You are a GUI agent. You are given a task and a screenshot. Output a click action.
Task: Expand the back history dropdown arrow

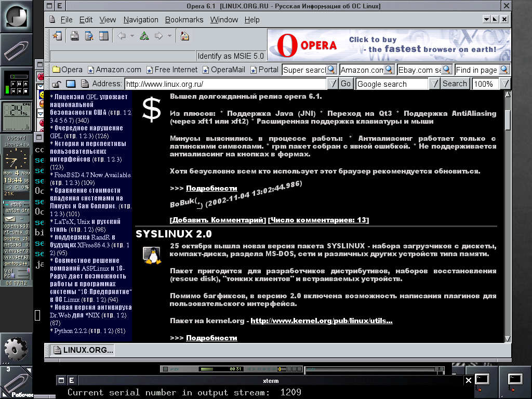pos(132,36)
